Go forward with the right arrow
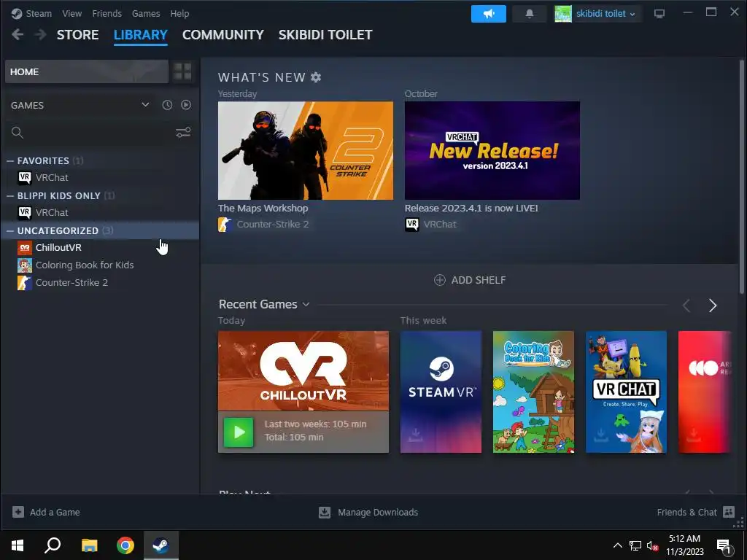Viewport: 747px width, 560px height. click(x=41, y=34)
